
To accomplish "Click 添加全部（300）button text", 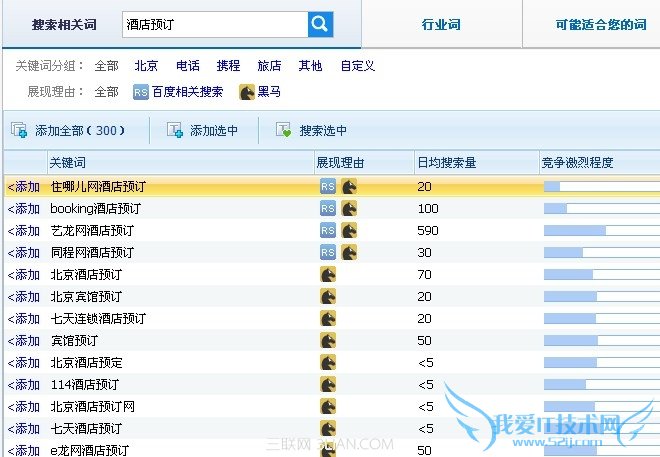I will pyautogui.click(x=80, y=130).
